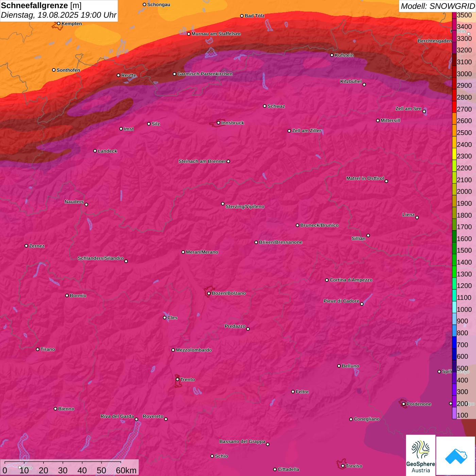Click the 1000 m cyan legend swatch

pos(454,307)
